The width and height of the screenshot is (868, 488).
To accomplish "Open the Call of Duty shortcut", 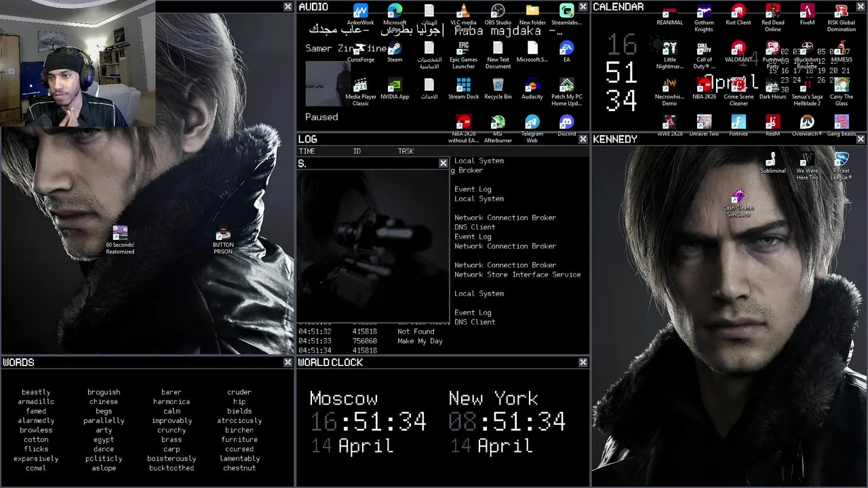I will 704,55.
